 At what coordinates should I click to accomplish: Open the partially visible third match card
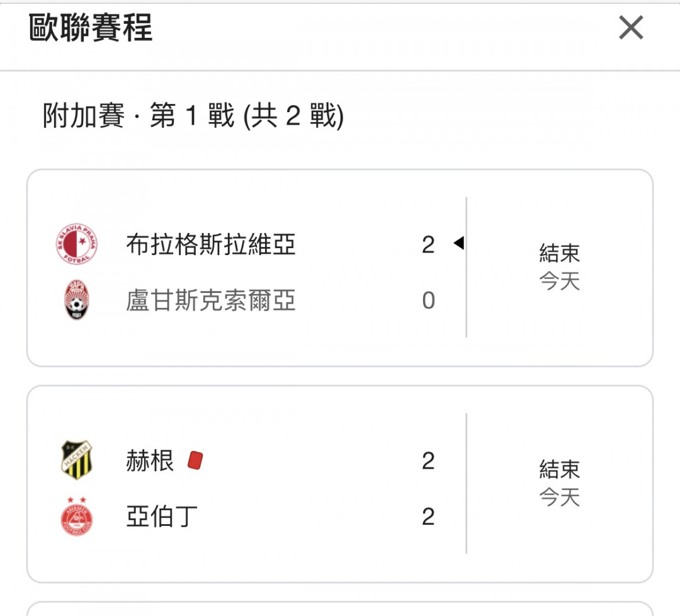(x=340, y=608)
